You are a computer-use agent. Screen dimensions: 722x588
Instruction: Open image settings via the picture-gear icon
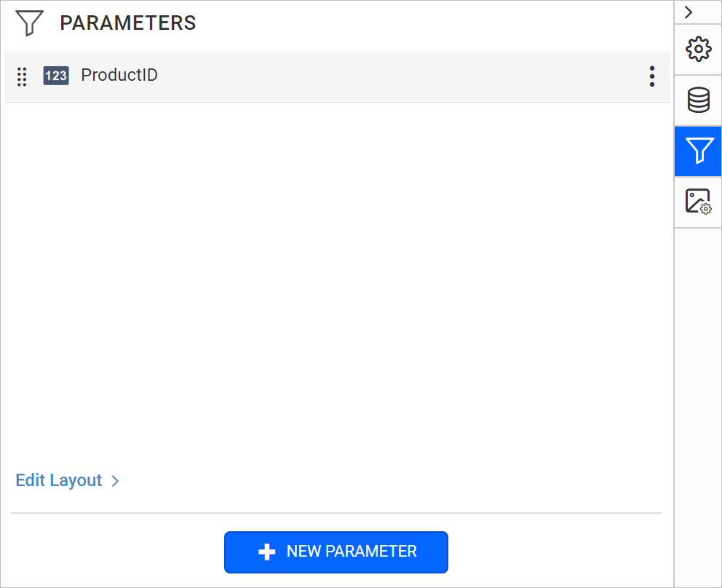tap(698, 202)
